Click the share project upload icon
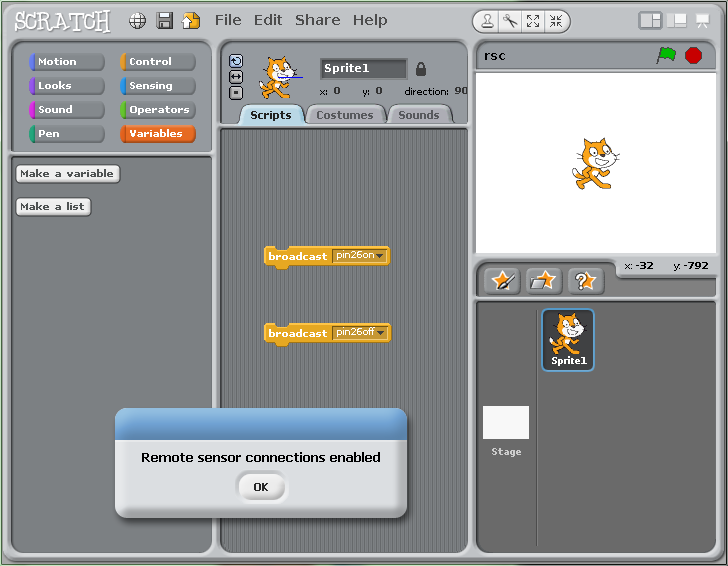 pyautogui.click(x=191, y=20)
